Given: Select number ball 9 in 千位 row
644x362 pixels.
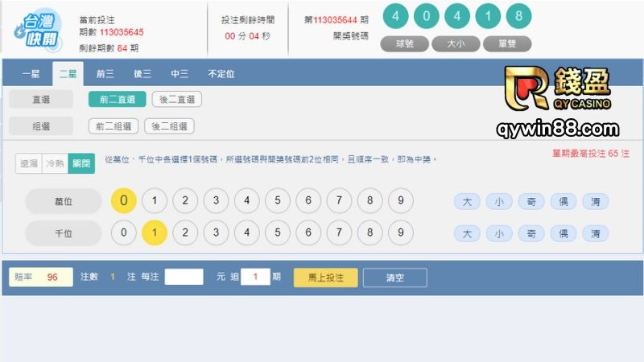Looking at the screenshot, I should (x=400, y=233).
